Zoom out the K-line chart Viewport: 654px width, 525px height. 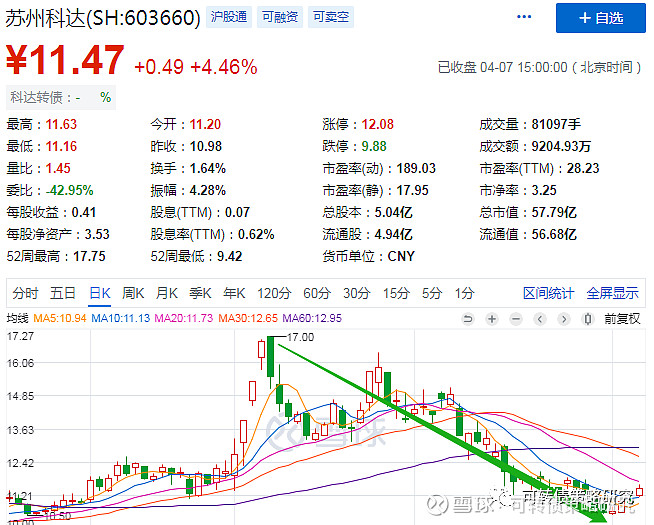[516, 319]
